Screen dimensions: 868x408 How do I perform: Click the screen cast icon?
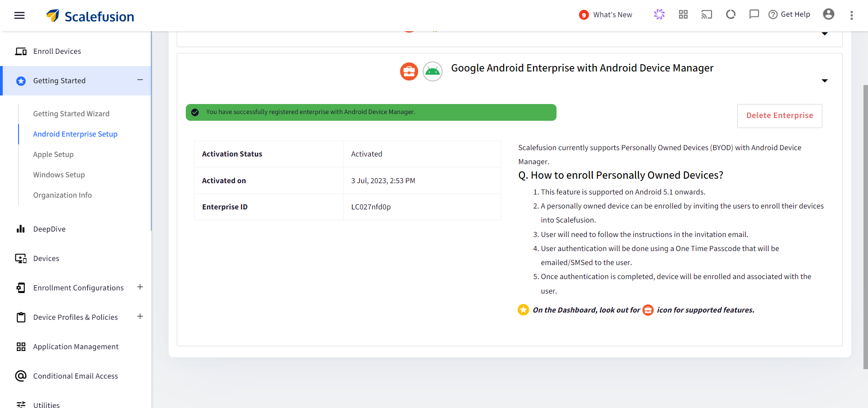click(x=707, y=14)
